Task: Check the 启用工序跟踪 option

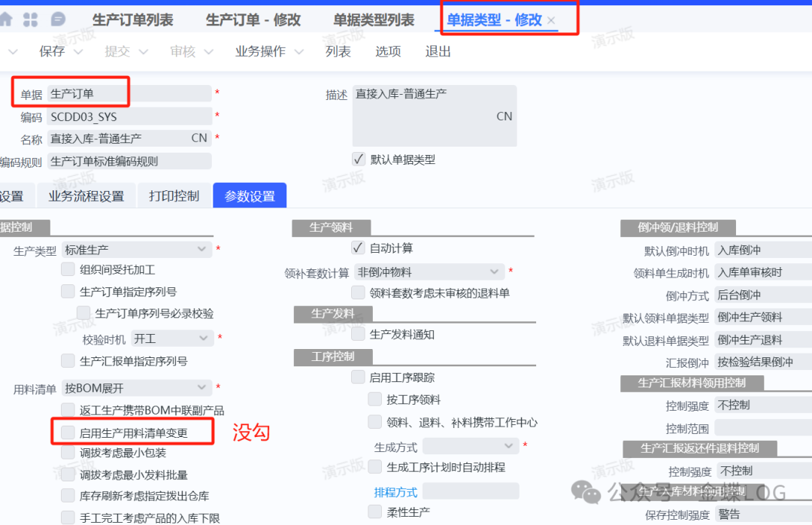Action: coord(358,378)
